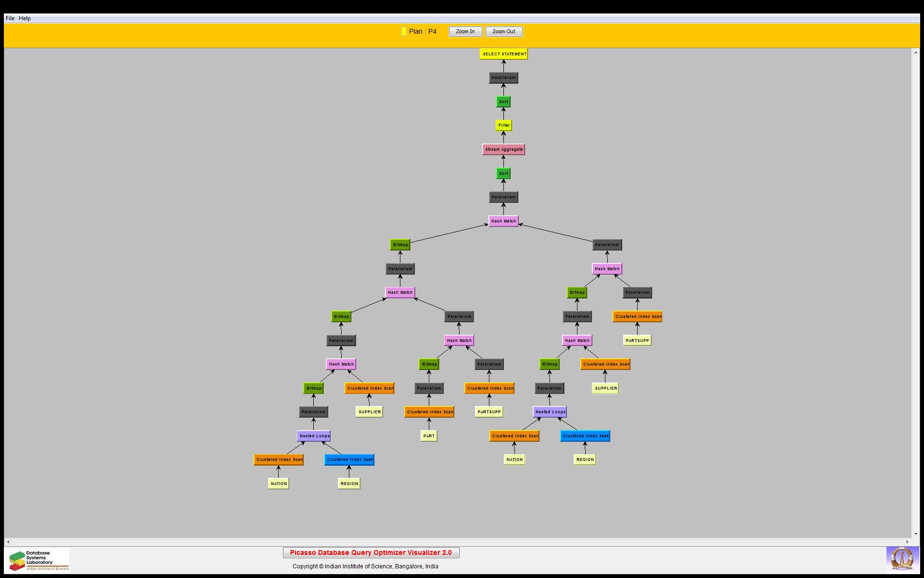
Task: Open the Help menu
Action: coord(25,18)
